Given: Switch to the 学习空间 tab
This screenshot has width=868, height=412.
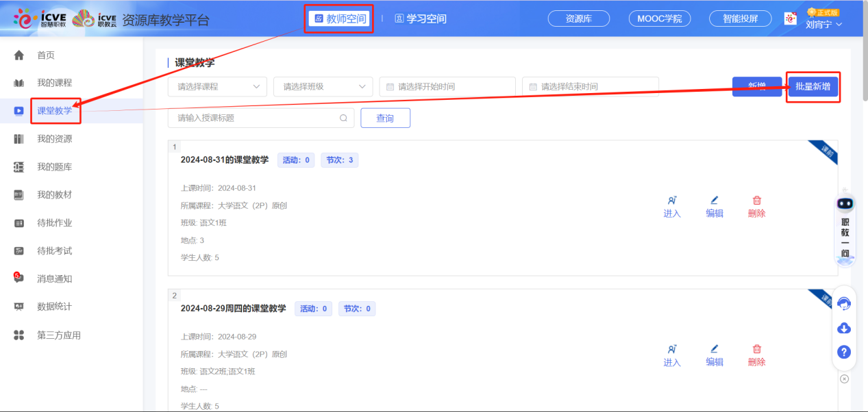Looking at the screenshot, I should [420, 18].
